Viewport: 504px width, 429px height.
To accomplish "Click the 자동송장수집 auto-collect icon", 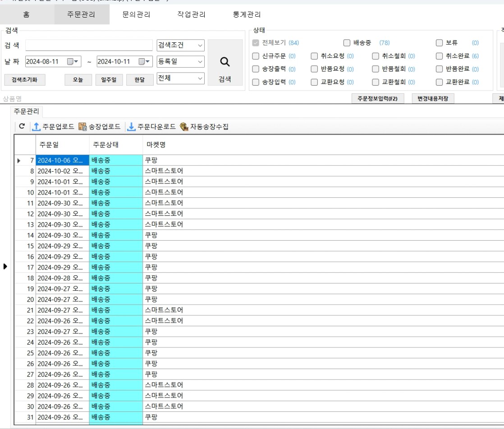I will [184, 127].
